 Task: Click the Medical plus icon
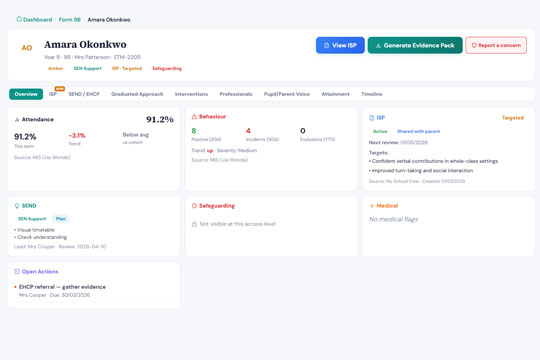(x=372, y=206)
